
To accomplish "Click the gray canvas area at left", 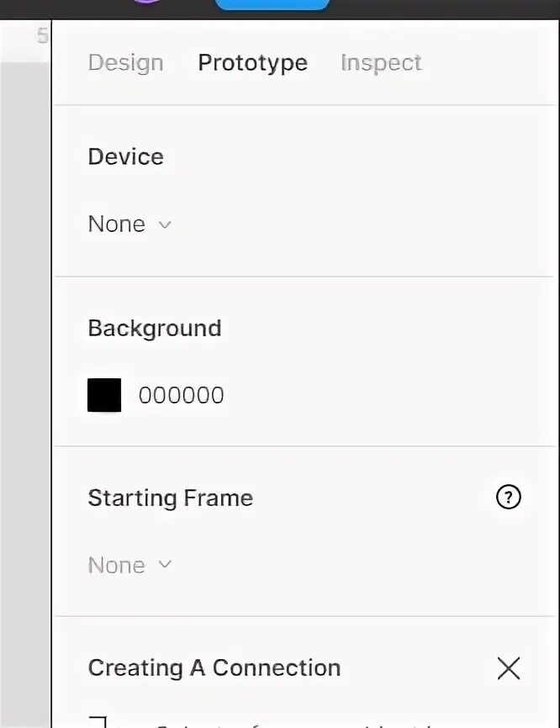I will [25, 394].
